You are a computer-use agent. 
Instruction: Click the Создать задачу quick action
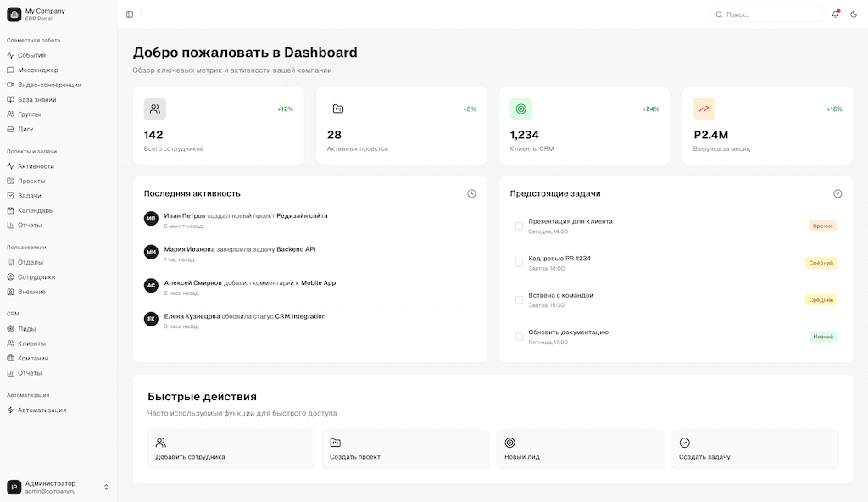tap(755, 449)
